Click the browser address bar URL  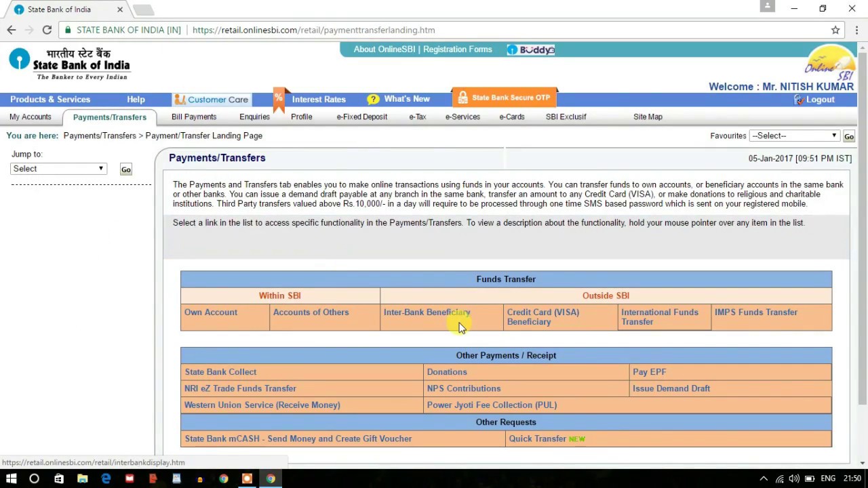[x=313, y=30]
